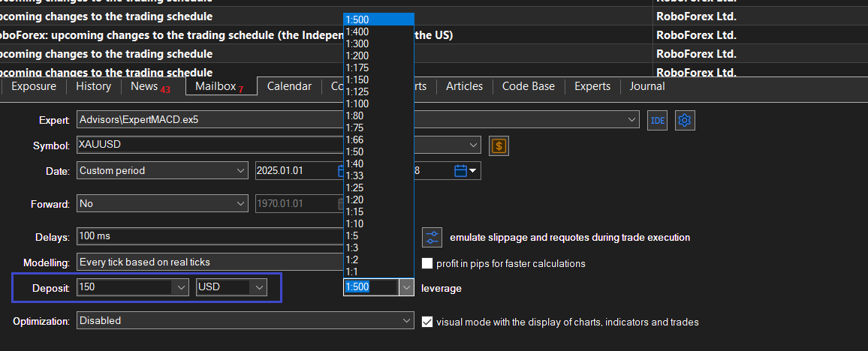Switch to the Calendar tab
This screenshot has height=351, width=868.
coord(289,86)
